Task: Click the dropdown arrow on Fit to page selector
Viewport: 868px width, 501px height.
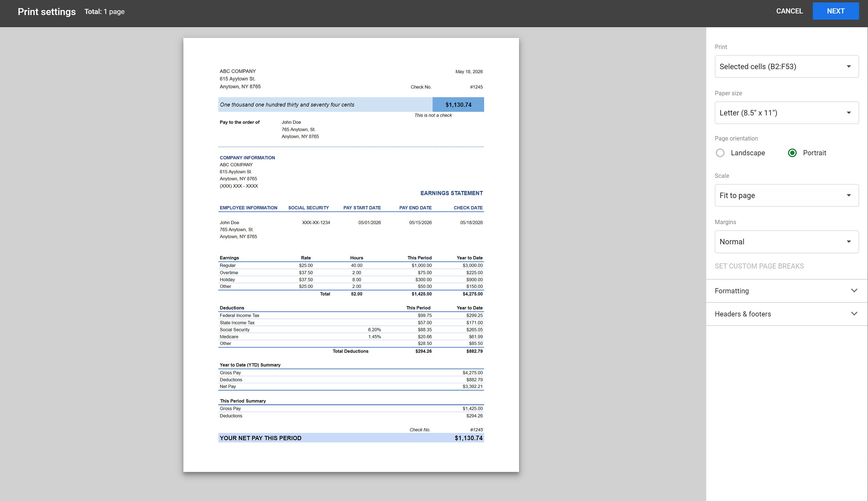Action: [849, 195]
